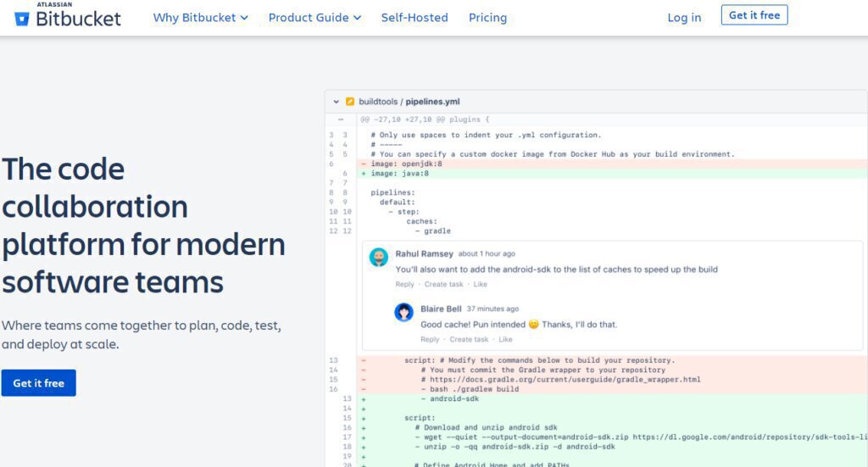Click Rahul's comment text about android-sdk caches
This screenshot has height=467, width=868.
[x=556, y=270]
